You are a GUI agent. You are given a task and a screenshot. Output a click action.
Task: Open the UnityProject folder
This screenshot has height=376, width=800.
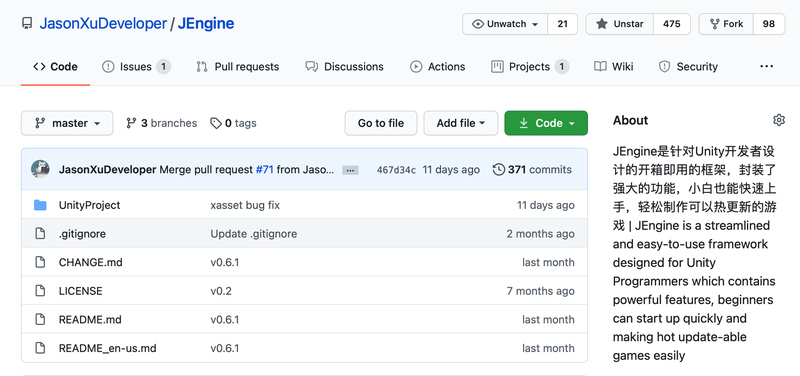coord(89,205)
